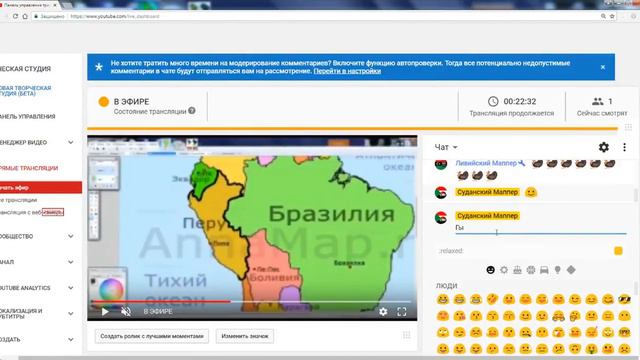Viewport: 640px width, 360px height.
Task: Play the stream preview
Action: pyautogui.click(x=105, y=311)
